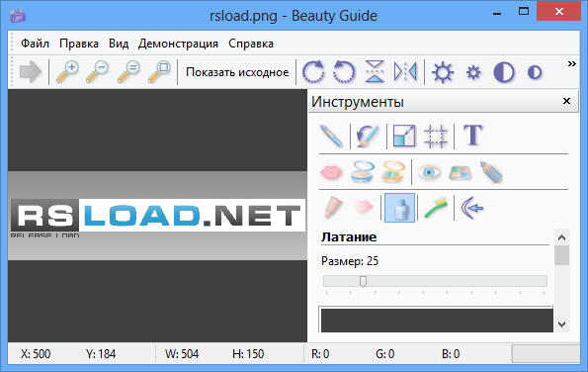Click the Размер slider thumb
588x372 pixels.
(x=363, y=282)
